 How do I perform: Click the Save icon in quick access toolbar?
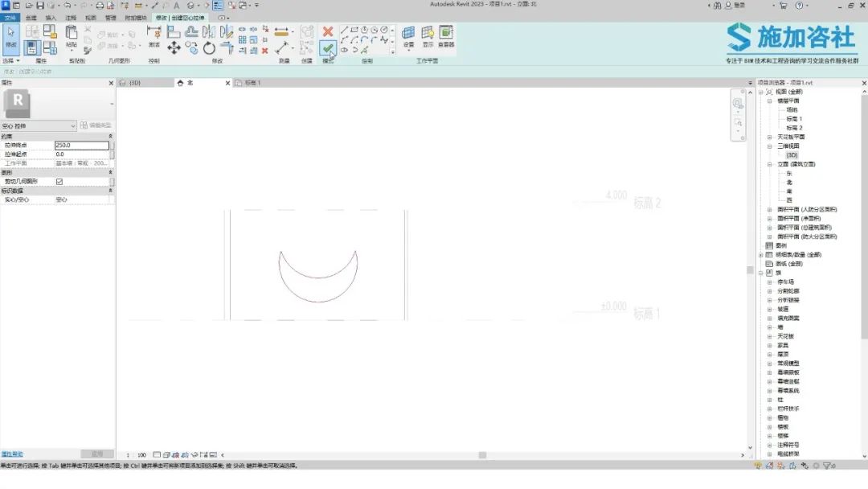click(40, 5)
